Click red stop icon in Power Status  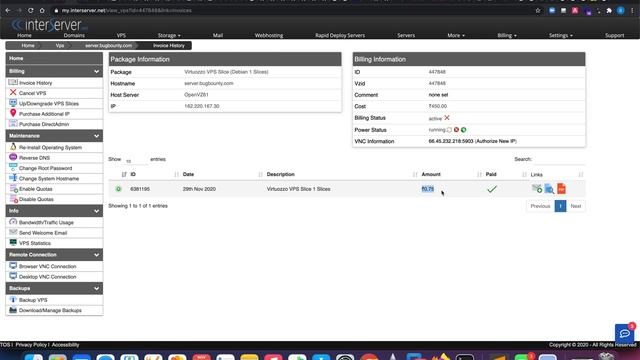coord(456,130)
